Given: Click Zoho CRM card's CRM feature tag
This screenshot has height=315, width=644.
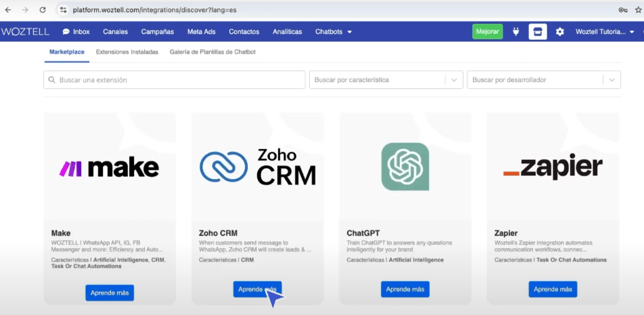Looking at the screenshot, I should pos(248,260).
